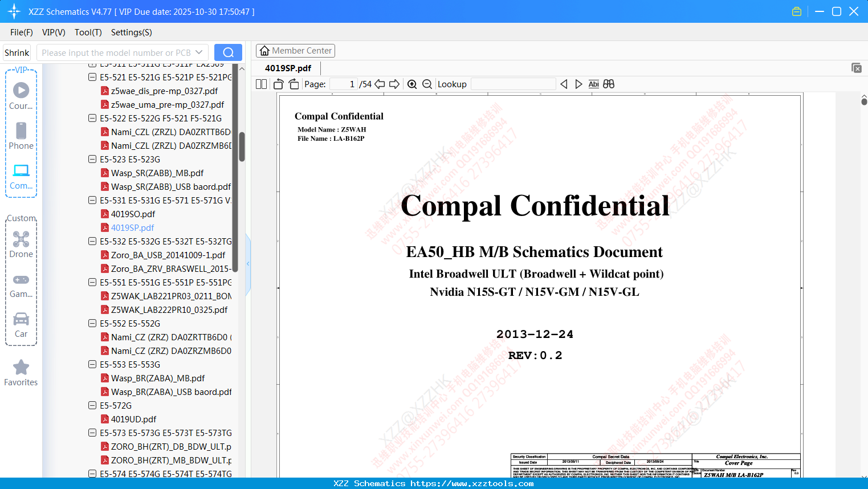868x489 pixels.
Task: Collapse the E5-523 E5-523G node
Action: [92, 159]
